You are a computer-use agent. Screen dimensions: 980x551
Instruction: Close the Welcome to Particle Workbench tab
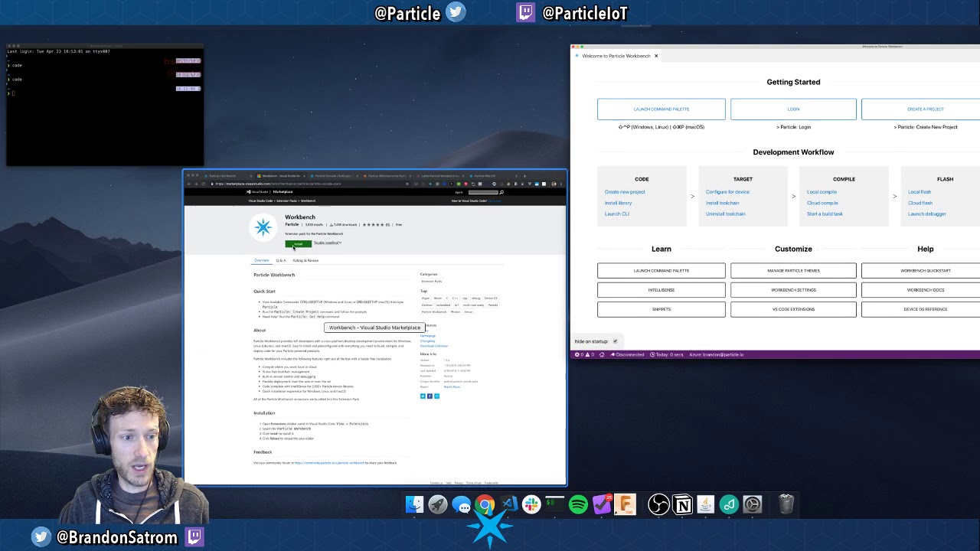coord(656,56)
